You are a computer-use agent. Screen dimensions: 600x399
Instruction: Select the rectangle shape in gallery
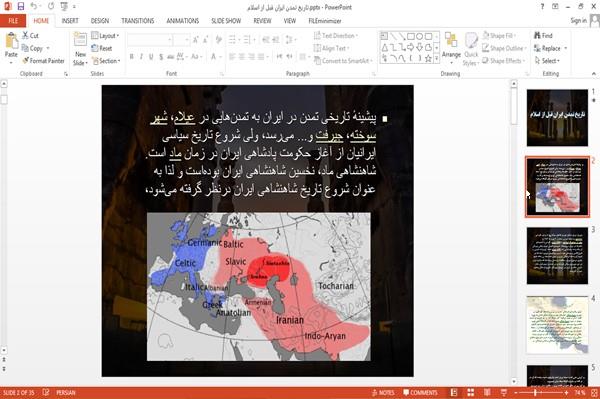point(411,36)
